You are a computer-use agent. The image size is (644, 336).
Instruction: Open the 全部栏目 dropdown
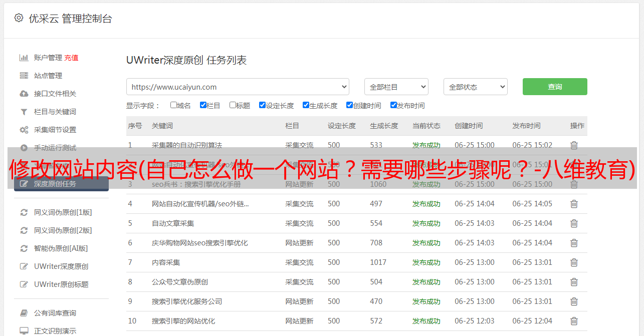tap(396, 87)
